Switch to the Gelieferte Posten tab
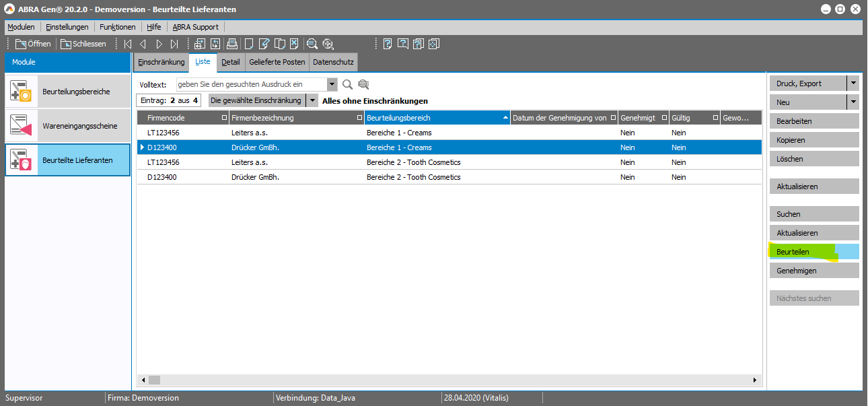 pos(277,62)
